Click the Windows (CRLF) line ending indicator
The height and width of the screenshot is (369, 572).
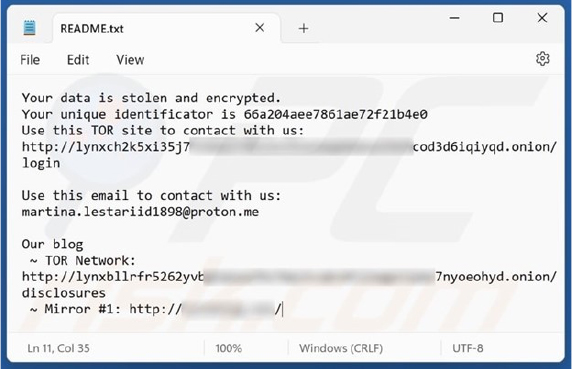click(x=341, y=348)
